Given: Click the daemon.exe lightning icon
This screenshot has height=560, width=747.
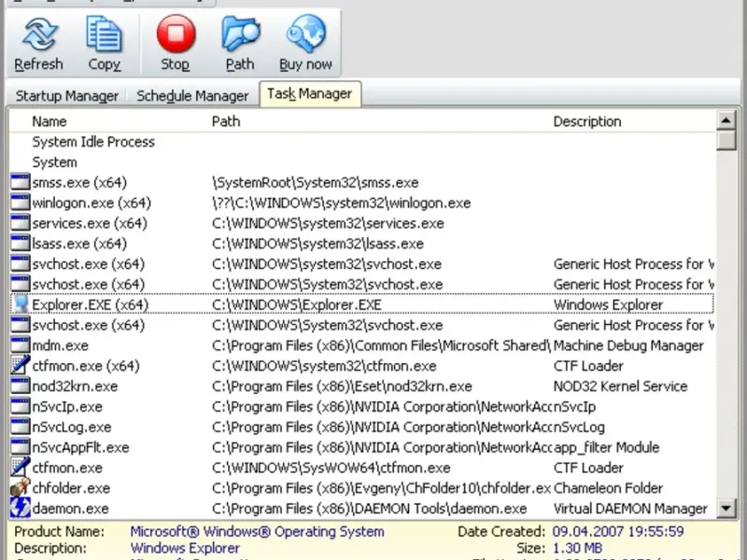Looking at the screenshot, I should click(20, 509).
